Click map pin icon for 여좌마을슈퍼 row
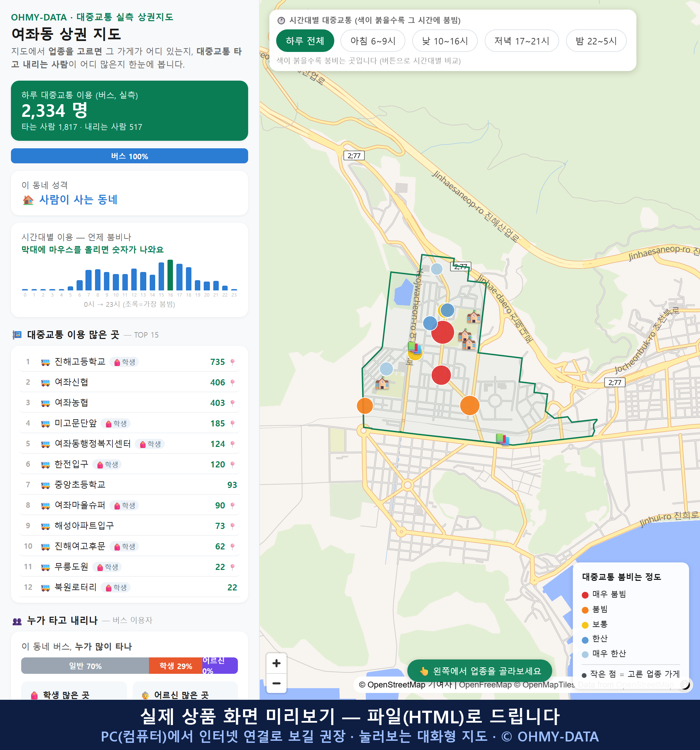 pyautogui.click(x=232, y=506)
